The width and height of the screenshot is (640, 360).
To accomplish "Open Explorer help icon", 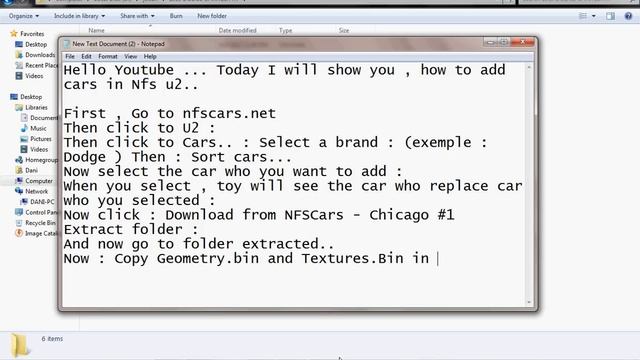I will 628,16.
